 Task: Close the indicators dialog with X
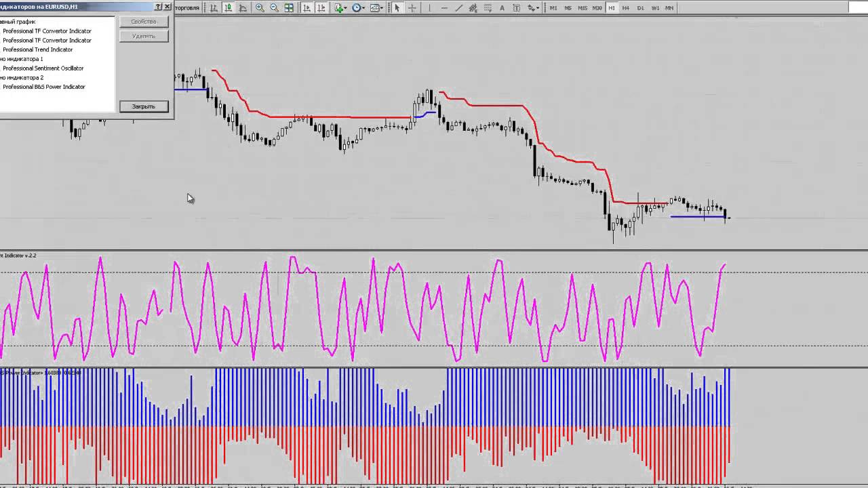[x=167, y=7]
